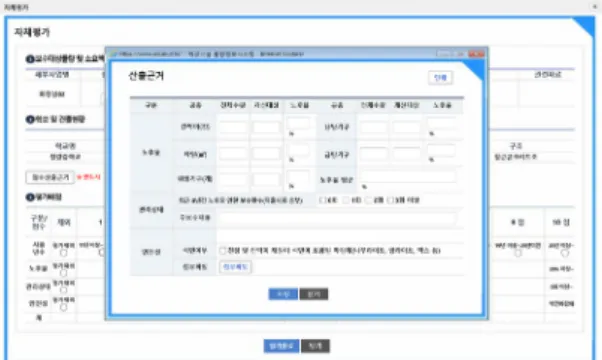602x360 pixels.
Task: Click 필수산출근거 button in the 자체평가 window
Action: pos(50,177)
